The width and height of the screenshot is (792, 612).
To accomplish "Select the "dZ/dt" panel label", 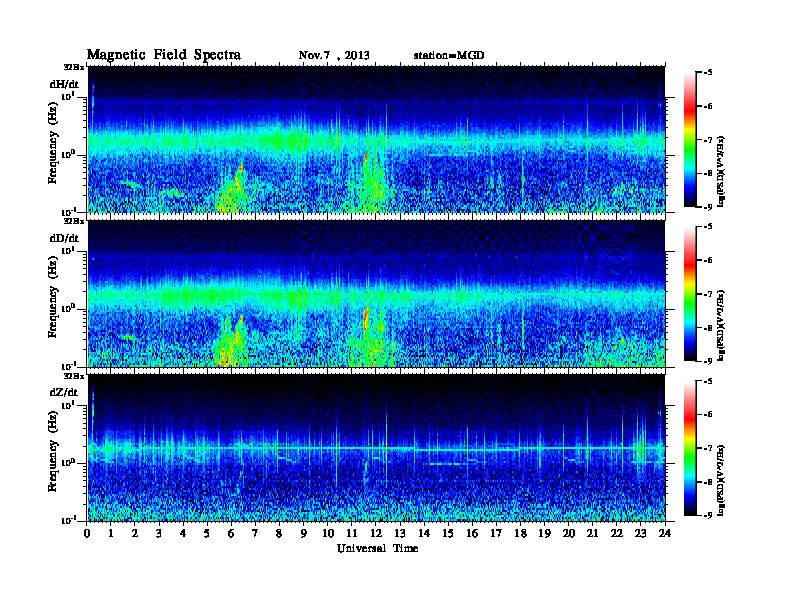I will coord(64,392).
